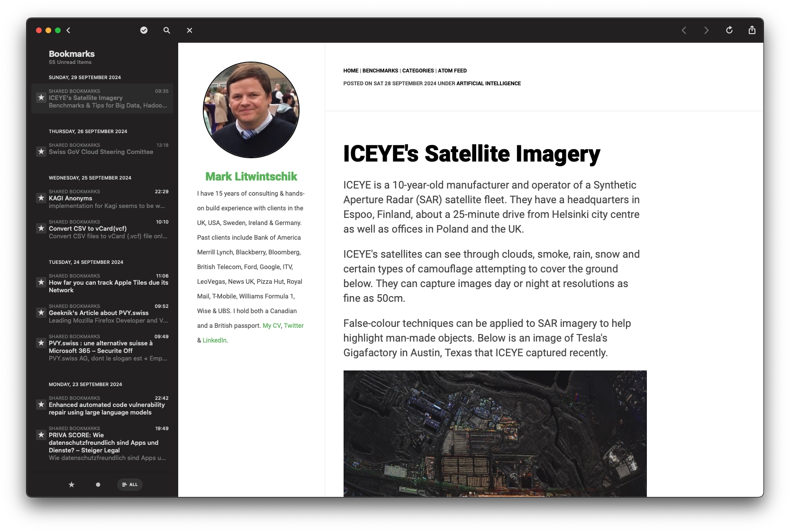Image resolution: width=790 pixels, height=532 pixels.
Task: Select Swiss GoV Cloud Steering Comittee entry
Action: point(102,149)
